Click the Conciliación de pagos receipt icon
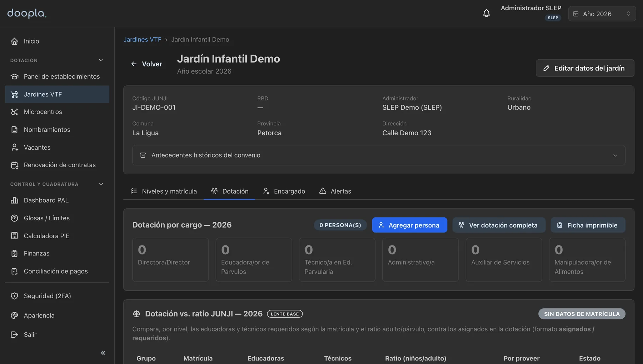 (14, 271)
